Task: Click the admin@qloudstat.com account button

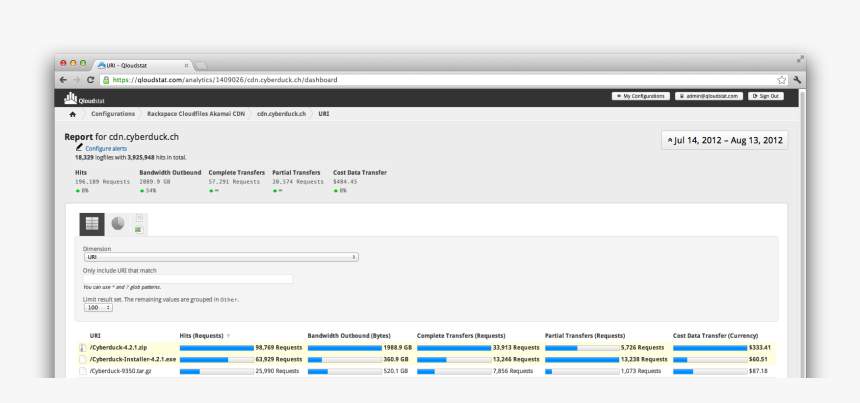Action: click(x=709, y=96)
